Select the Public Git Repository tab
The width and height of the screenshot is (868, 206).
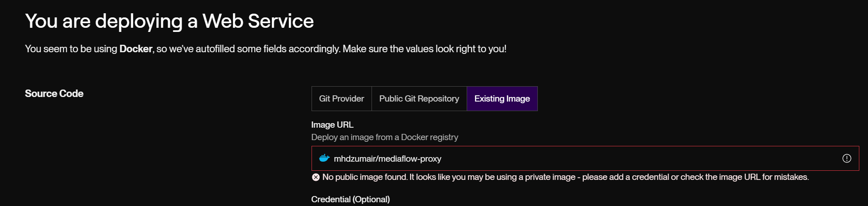(419, 99)
